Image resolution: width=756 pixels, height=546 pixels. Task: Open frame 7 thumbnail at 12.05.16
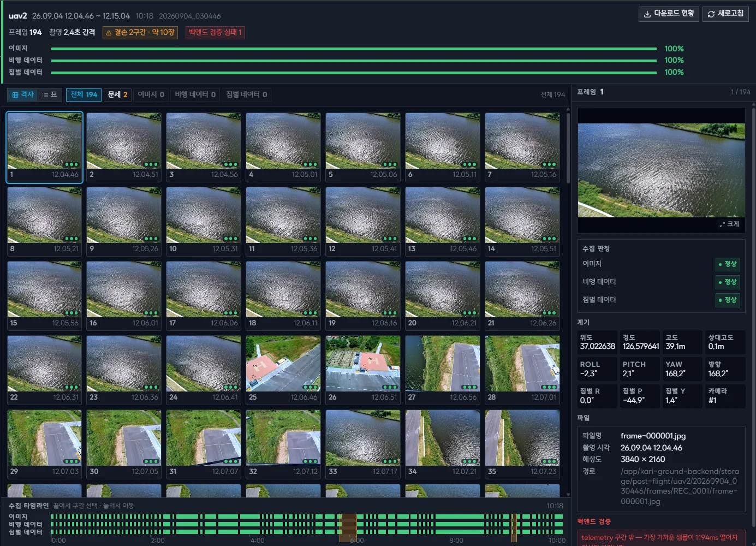pyautogui.click(x=522, y=147)
